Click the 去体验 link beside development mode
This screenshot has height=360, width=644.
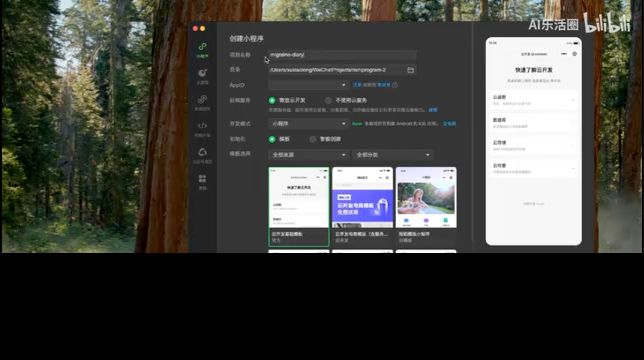coord(449,124)
